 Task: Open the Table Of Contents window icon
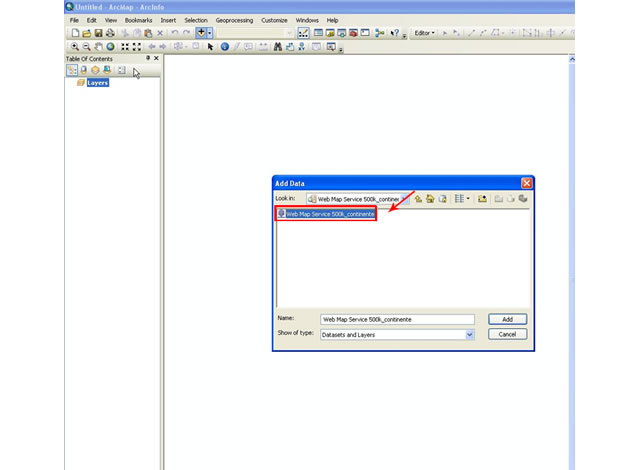point(318,33)
